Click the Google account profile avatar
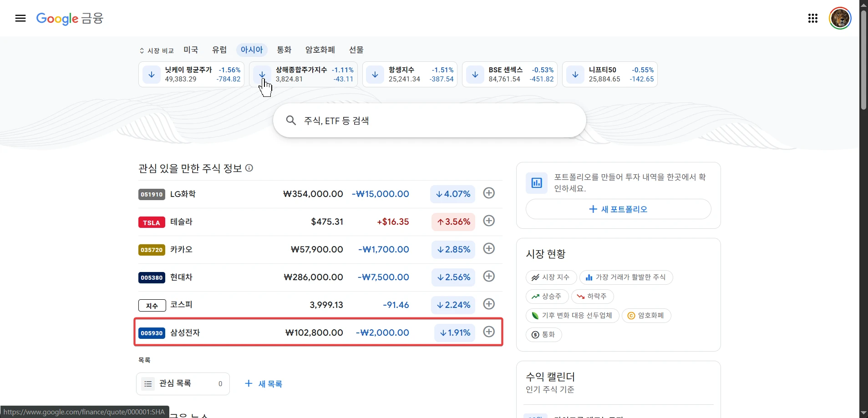Viewport: 868px width, 418px height. (x=840, y=18)
